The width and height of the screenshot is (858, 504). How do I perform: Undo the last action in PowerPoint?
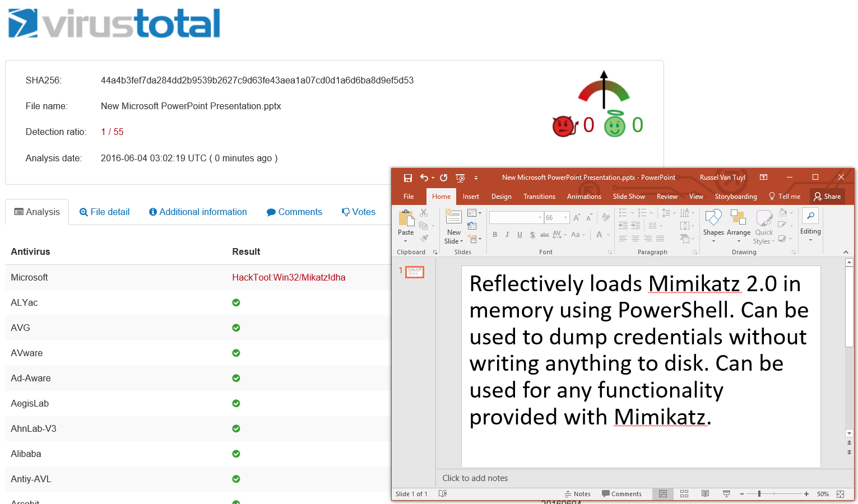point(424,178)
